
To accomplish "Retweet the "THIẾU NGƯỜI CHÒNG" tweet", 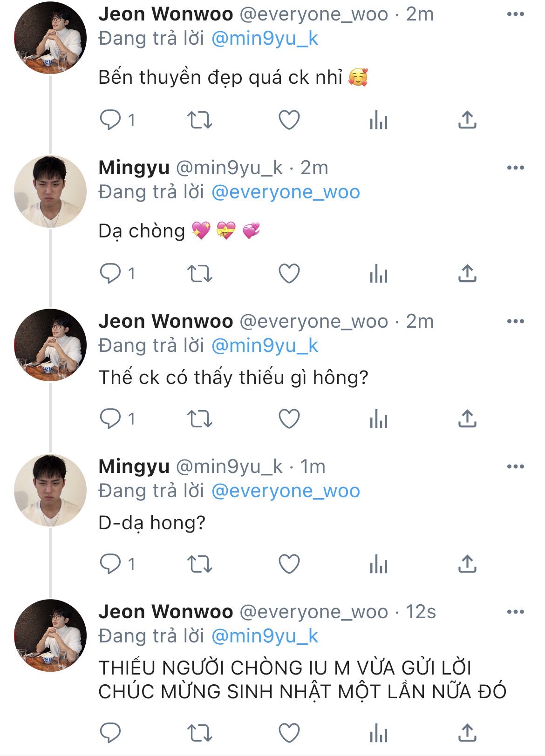I will click(200, 733).
